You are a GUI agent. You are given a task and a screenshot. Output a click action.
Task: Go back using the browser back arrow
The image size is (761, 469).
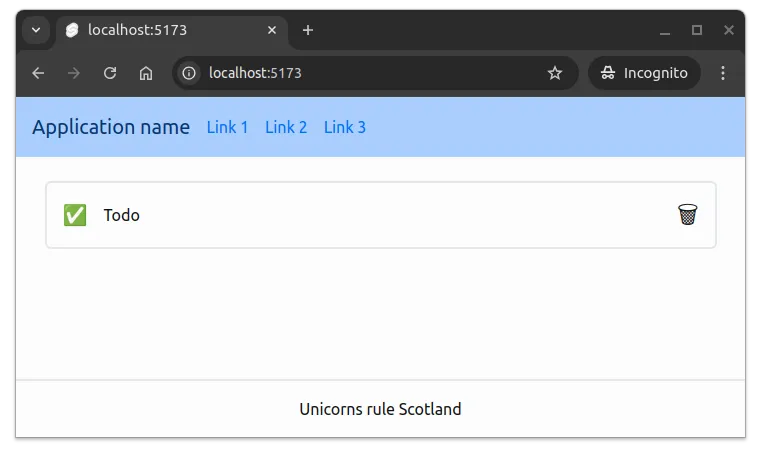click(x=38, y=73)
